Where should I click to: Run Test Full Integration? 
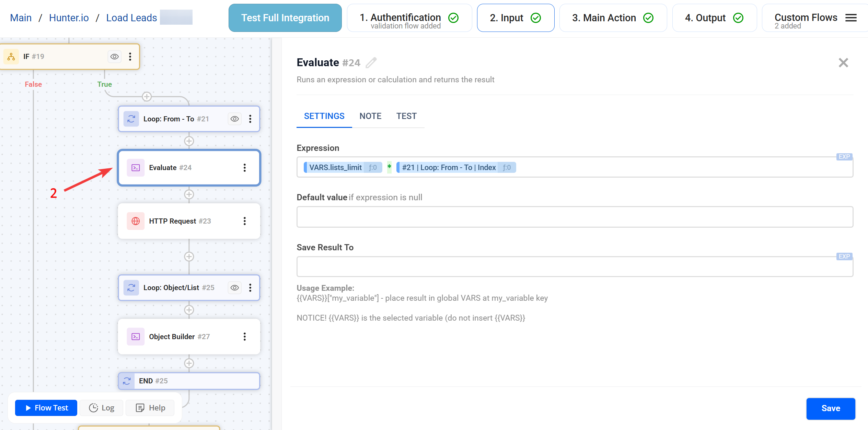[285, 17]
